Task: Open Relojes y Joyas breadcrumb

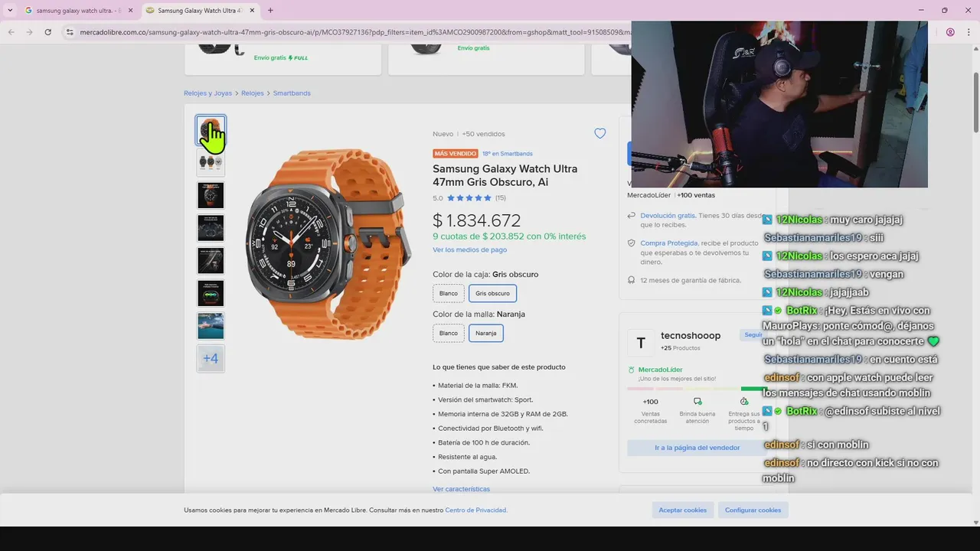Action: [x=207, y=93]
